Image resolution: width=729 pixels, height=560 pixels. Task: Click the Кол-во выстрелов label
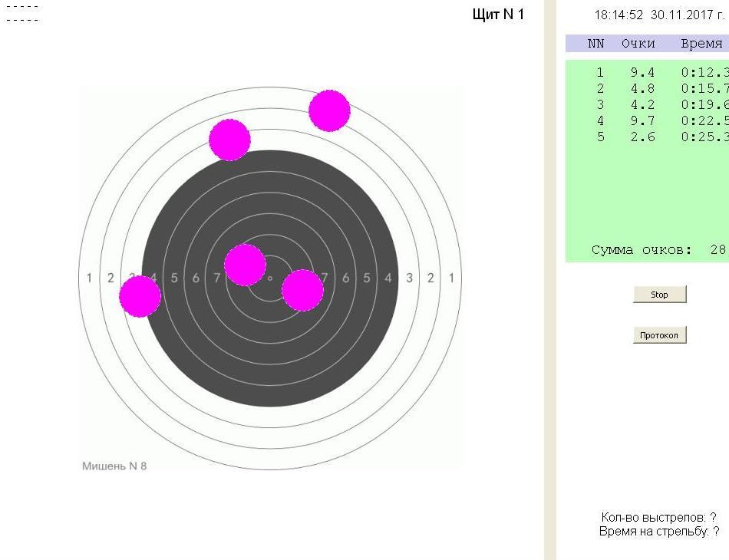[x=658, y=518]
